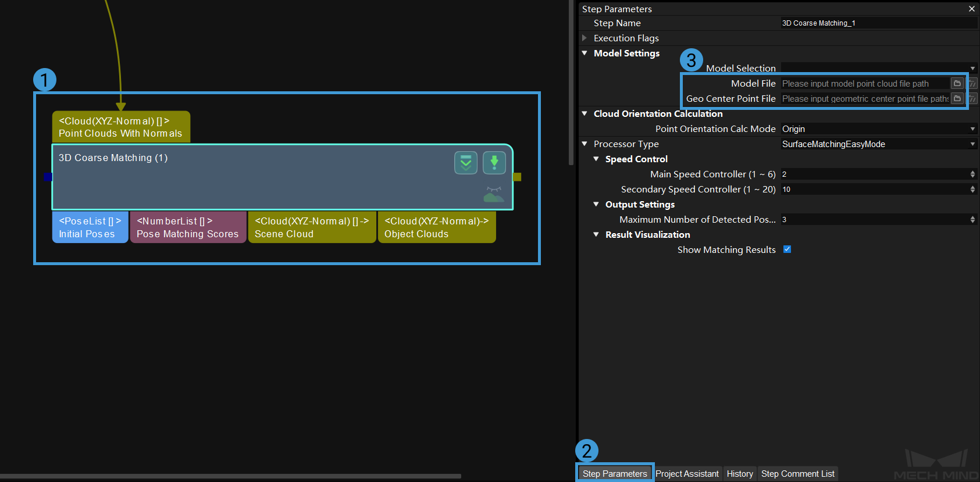This screenshot has height=482, width=980.
Task: Open the Processor Type dropdown
Action: pyautogui.click(x=878, y=144)
